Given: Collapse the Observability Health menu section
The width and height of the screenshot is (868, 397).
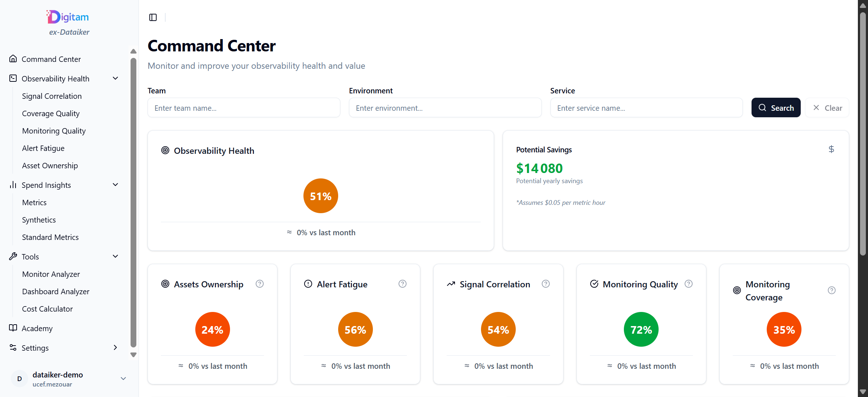Looking at the screenshot, I should click(x=115, y=79).
